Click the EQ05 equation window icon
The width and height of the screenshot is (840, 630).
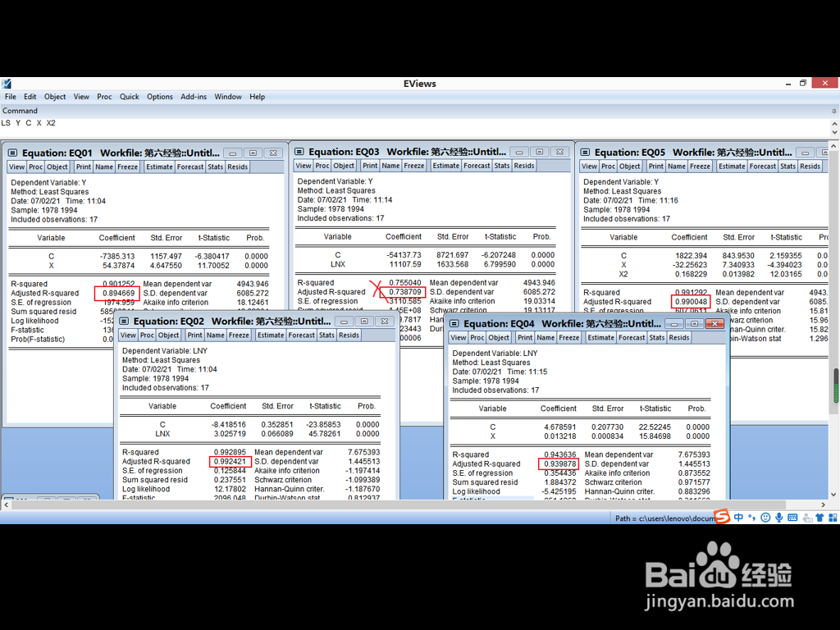tap(586, 153)
